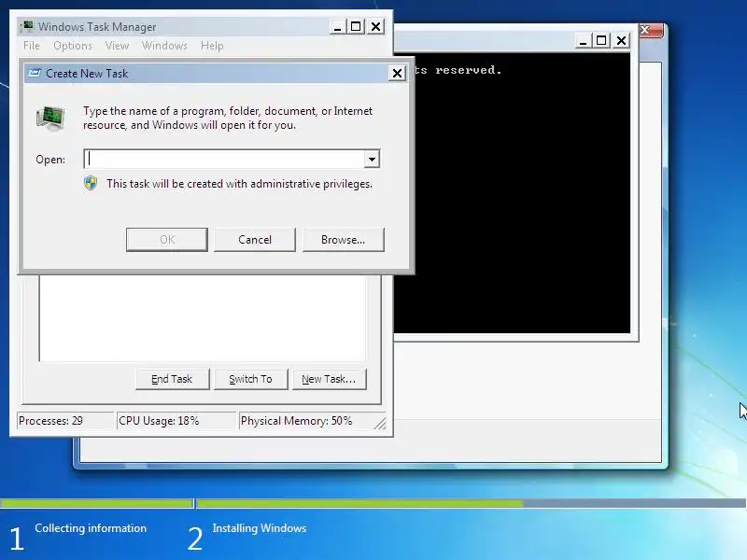Open the Options menu in Task Manager
This screenshot has width=747, height=560.
[73, 46]
